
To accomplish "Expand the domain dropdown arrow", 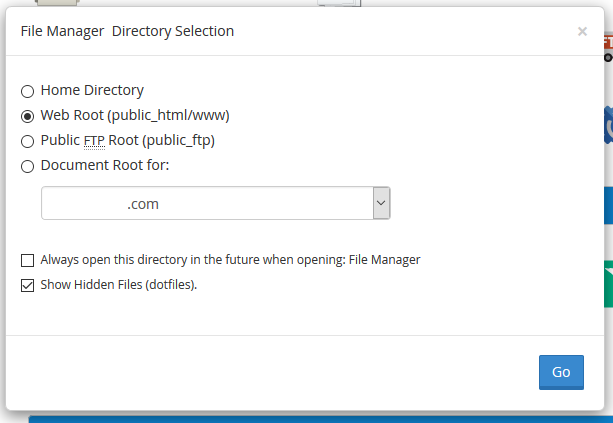I will point(381,203).
